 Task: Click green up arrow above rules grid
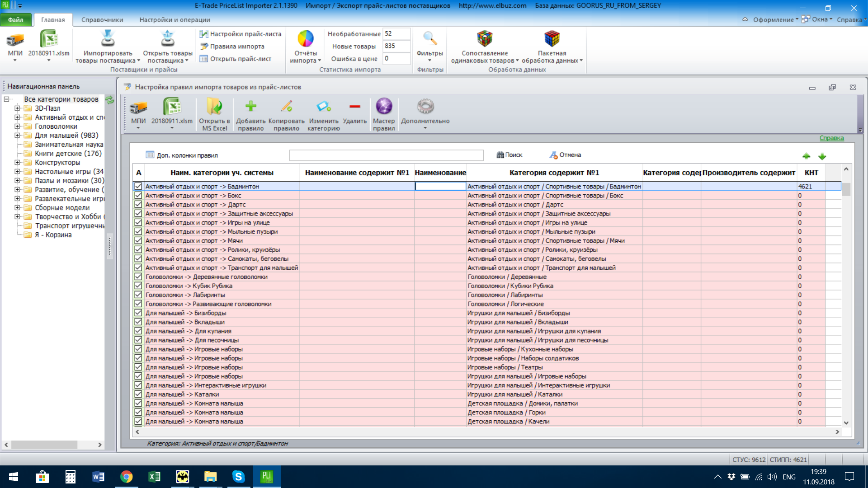tap(806, 156)
